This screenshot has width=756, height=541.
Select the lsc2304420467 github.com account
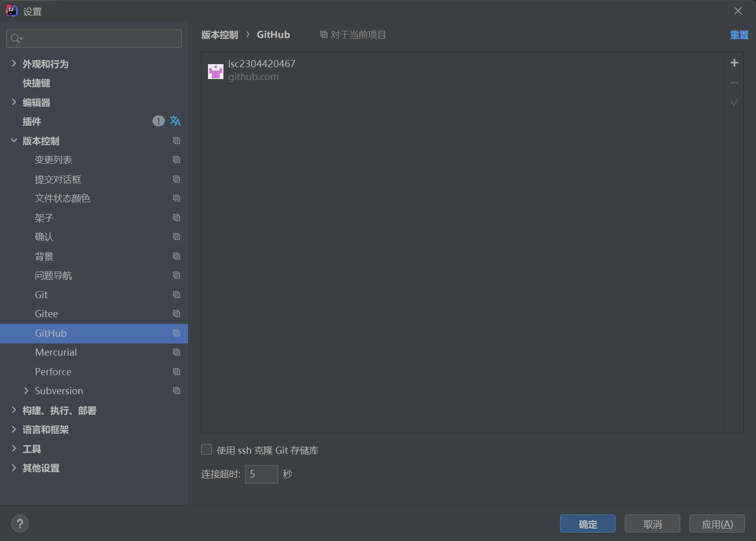pyautogui.click(x=462, y=70)
